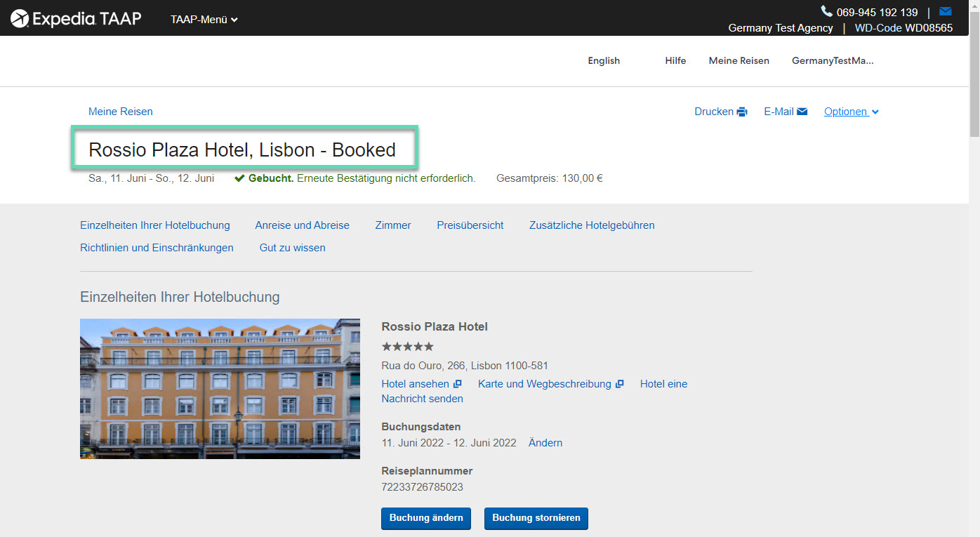Click the Buchung stornieren button
980x537 pixels.
536,518
